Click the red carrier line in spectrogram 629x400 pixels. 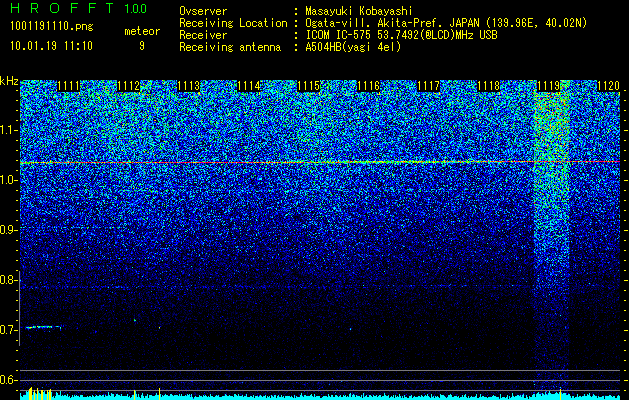pos(320,162)
